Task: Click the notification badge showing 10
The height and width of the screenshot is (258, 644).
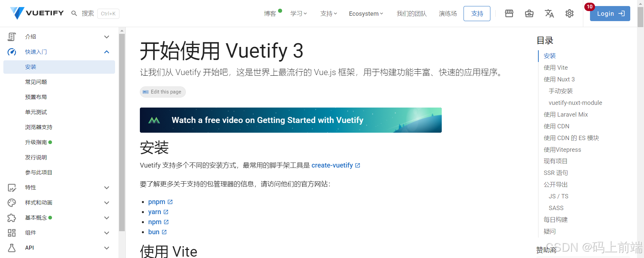Action: (x=590, y=7)
